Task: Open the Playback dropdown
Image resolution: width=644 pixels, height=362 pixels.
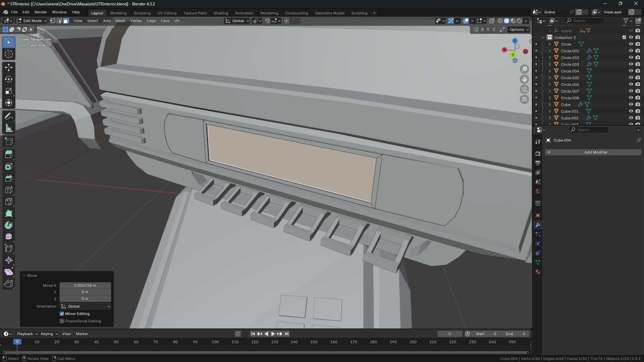Action: pos(27,334)
